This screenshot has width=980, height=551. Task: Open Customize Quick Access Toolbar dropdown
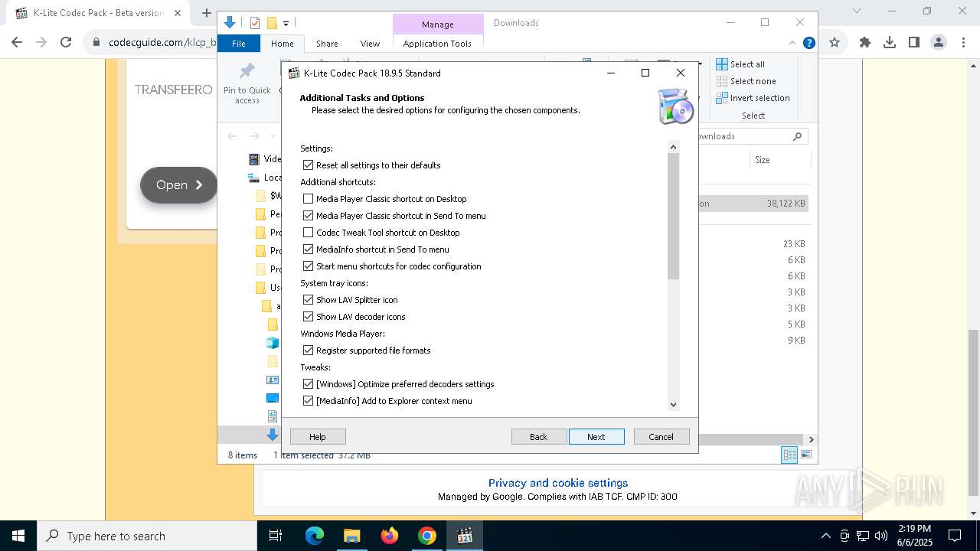tap(286, 23)
